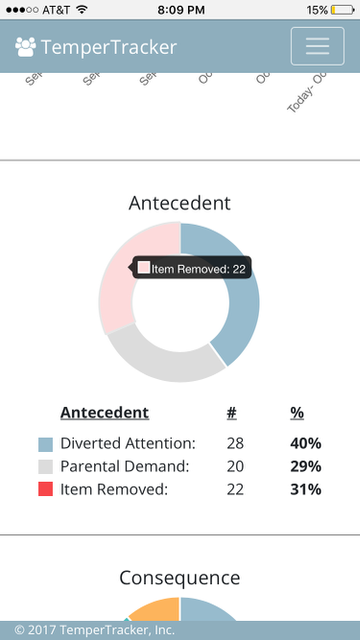Click the blue Diverted Attention legend swatch
360x640 pixels.
point(46,444)
